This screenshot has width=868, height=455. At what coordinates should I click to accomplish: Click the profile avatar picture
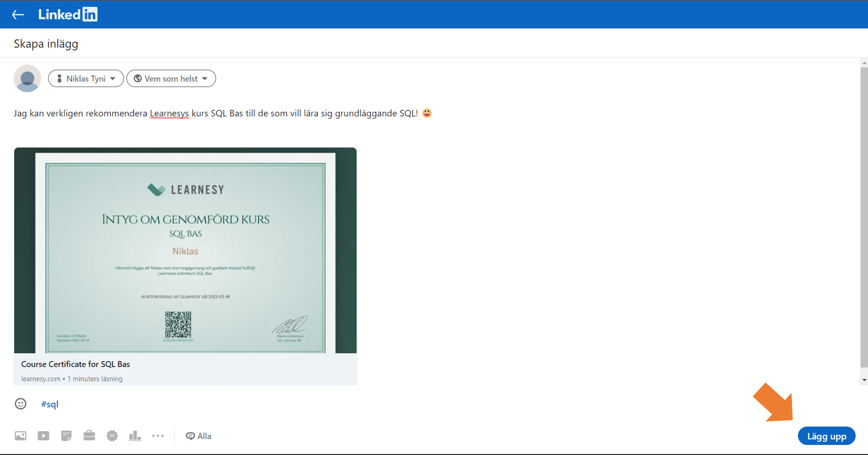tap(27, 78)
